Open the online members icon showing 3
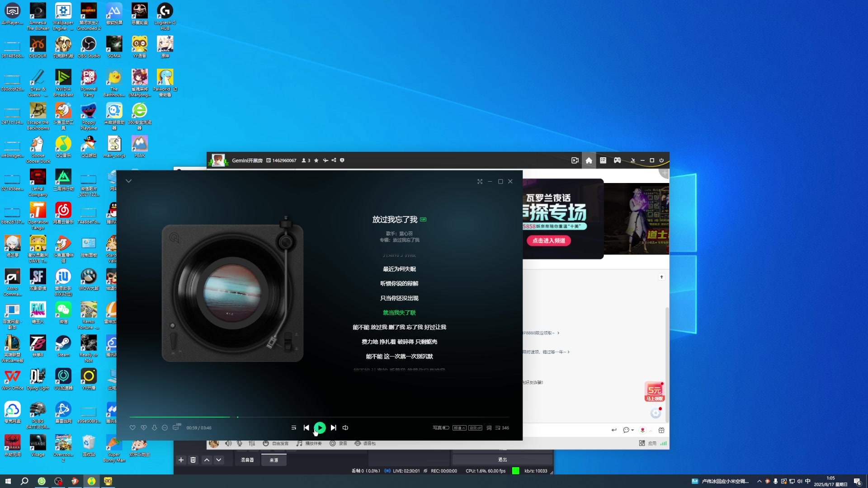Viewport: 868px width, 488px height. tap(306, 160)
